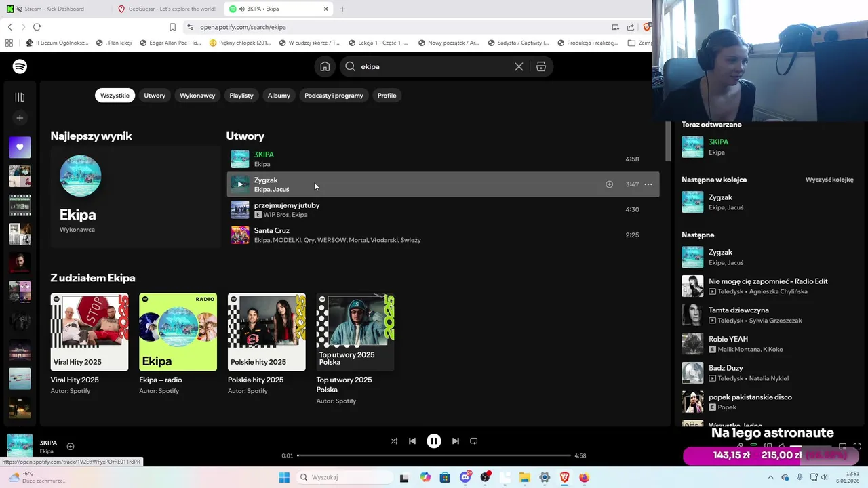The image size is (868, 488).
Task: Show hidden tray icons chevron
Action: click(x=770, y=477)
